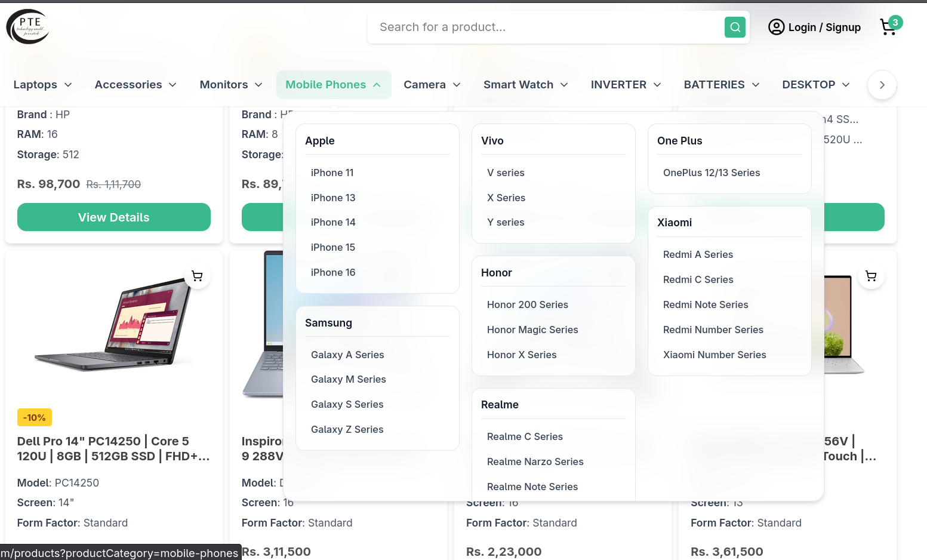Expand Smart Watch category menu
This screenshot has width=927, height=560.
(525, 85)
